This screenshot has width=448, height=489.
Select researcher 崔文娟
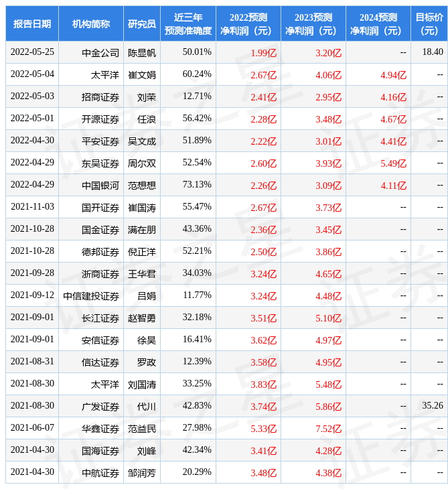pos(142,75)
